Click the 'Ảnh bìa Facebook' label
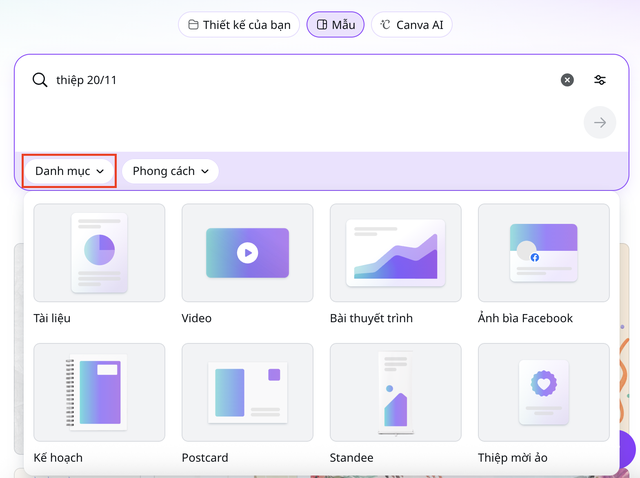The height and width of the screenshot is (478, 640). [x=525, y=318]
